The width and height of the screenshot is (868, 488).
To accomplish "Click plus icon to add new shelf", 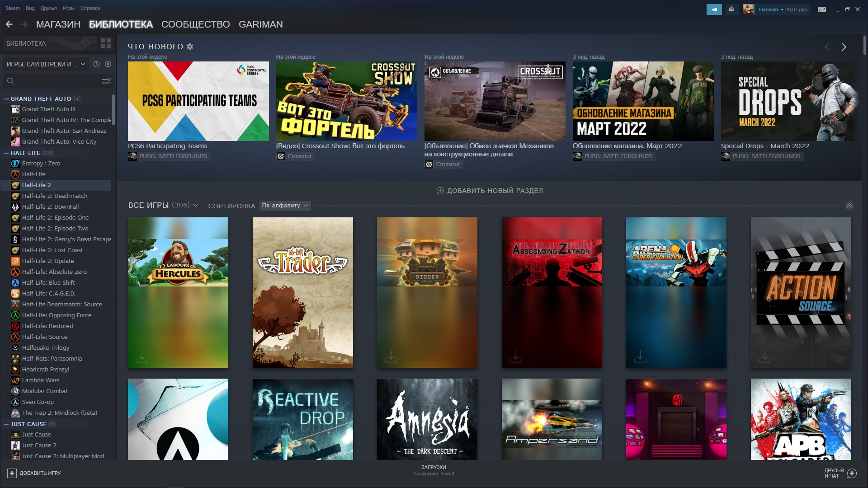I will pyautogui.click(x=440, y=191).
